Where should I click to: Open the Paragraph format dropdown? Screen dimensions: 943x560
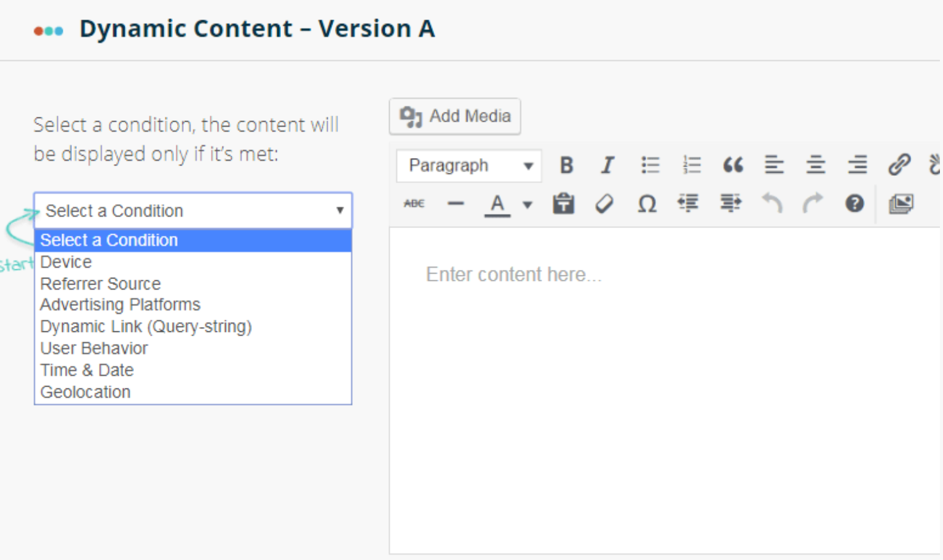pos(469,166)
